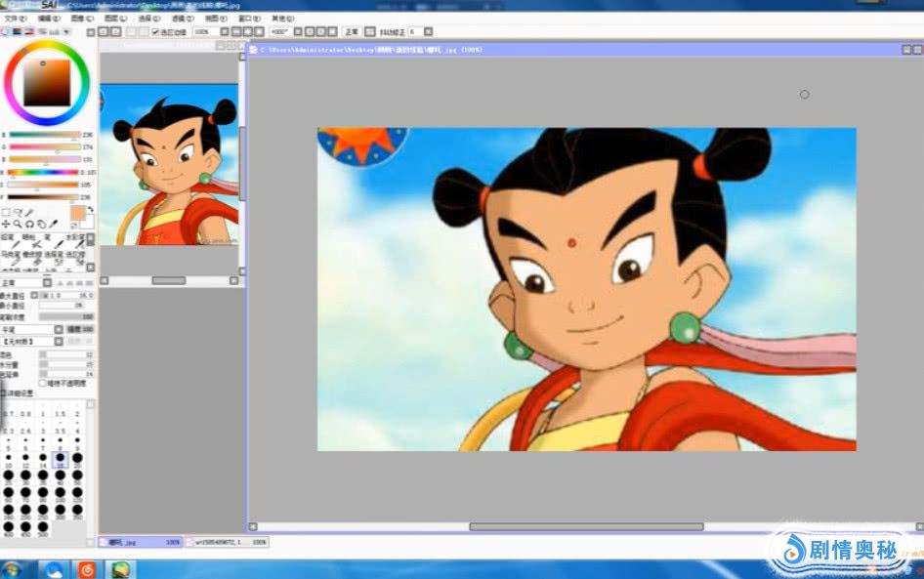
Task: Toggle the 选区边缘 checkbox in toolbar
Action: tap(155, 32)
